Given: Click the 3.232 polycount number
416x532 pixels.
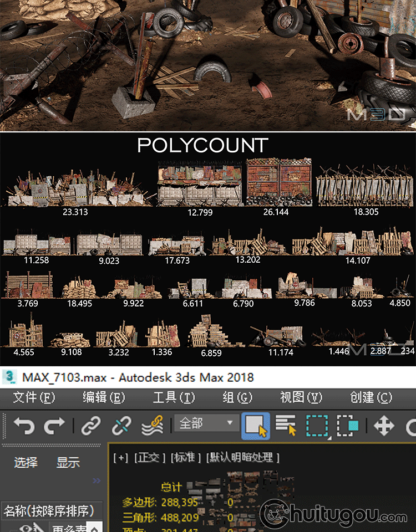Looking at the screenshot, I should click(x=119, y=352).
